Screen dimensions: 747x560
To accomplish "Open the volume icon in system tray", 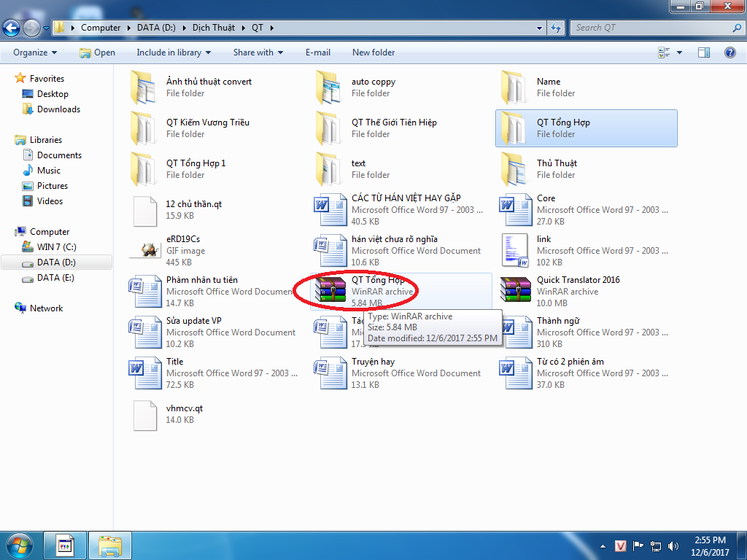I will coord(672,545).
